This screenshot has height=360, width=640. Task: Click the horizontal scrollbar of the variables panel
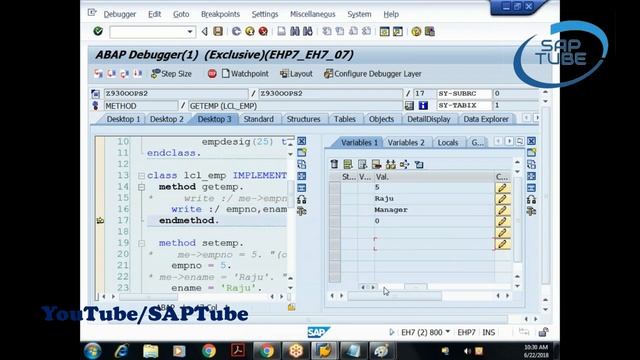click(x=394, y=296)
